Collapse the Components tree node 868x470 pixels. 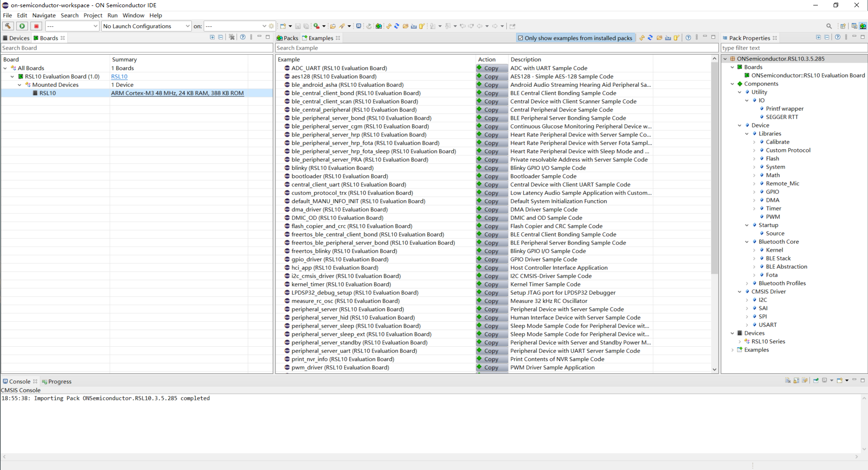[x=732, y=84]
